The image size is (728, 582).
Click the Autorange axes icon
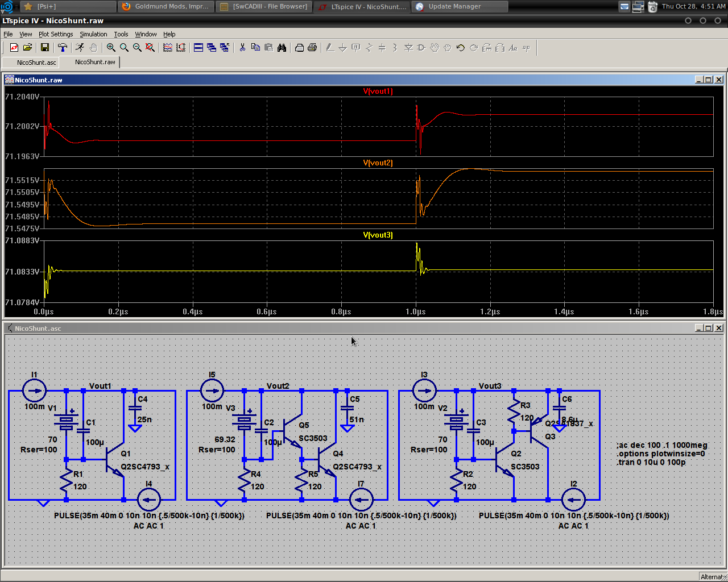tap(181, 48)
